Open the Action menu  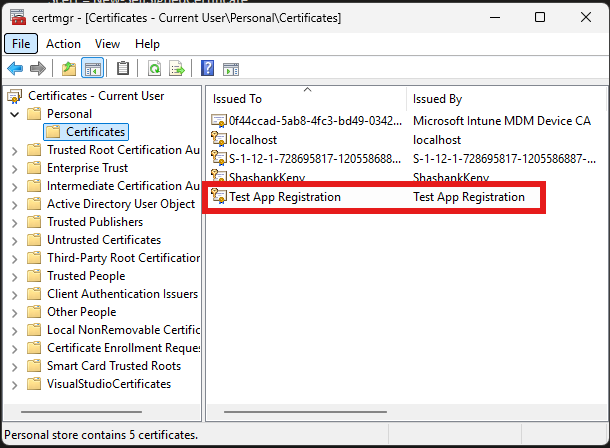(x=63, y=44)
